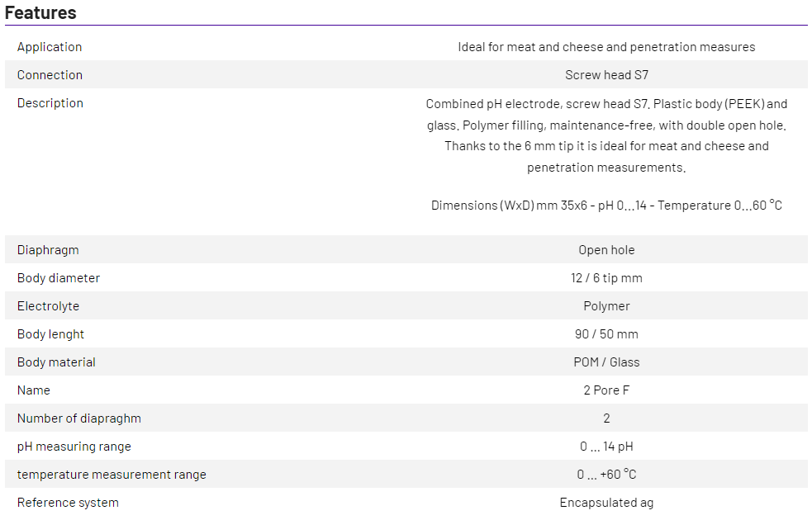Select the '90 / 50 mm' body length value
This screenshot has width=812, height=520.
click(606, 334)
